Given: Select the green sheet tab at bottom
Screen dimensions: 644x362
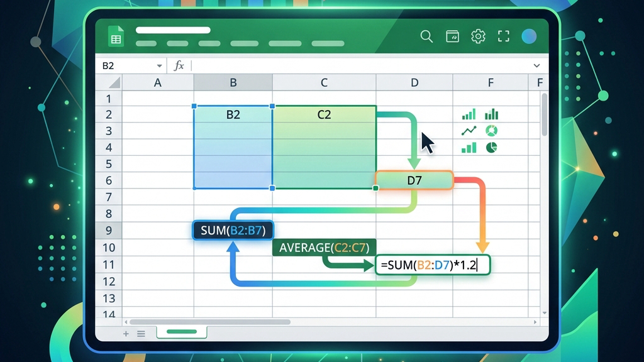Looking at the screenshot, I should coord(182,332).
